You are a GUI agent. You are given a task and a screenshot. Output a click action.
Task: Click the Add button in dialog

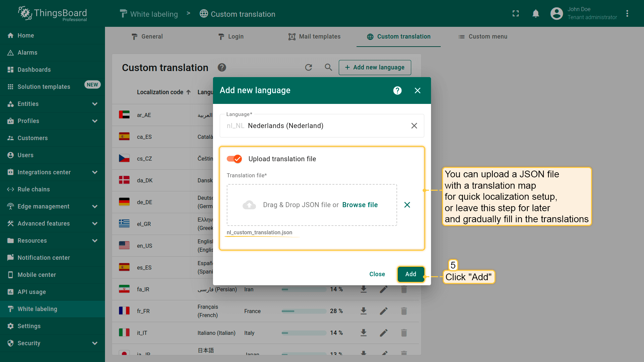[x=411, y=274]
